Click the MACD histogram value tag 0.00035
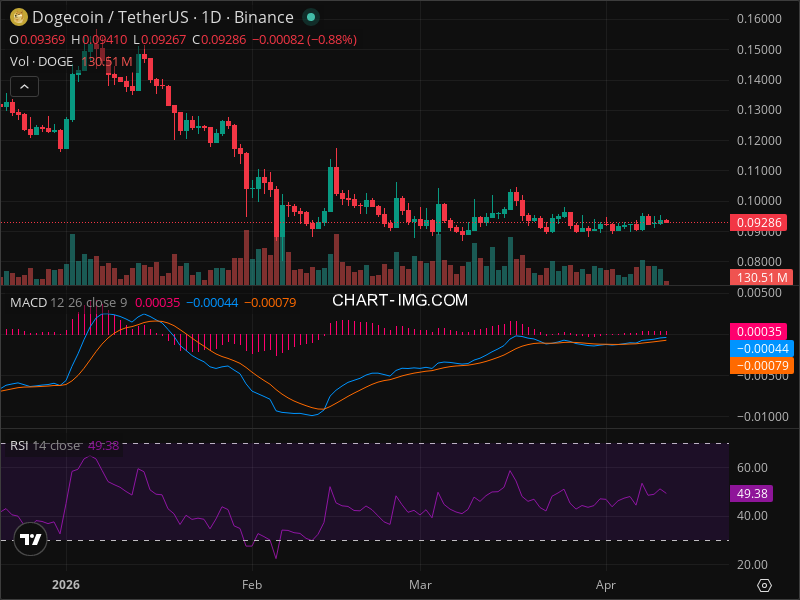The image size is (800, 600). click(759, 332)
